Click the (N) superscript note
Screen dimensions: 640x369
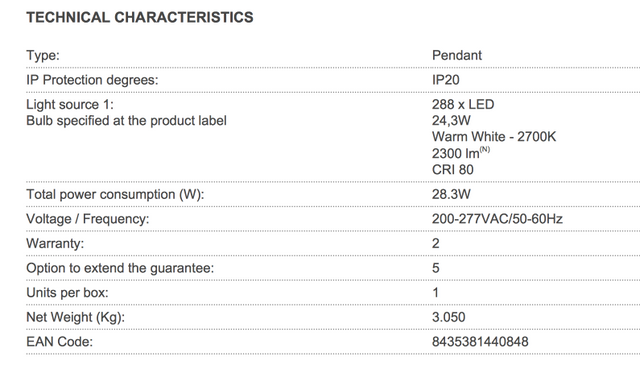[x=484, y=149]
